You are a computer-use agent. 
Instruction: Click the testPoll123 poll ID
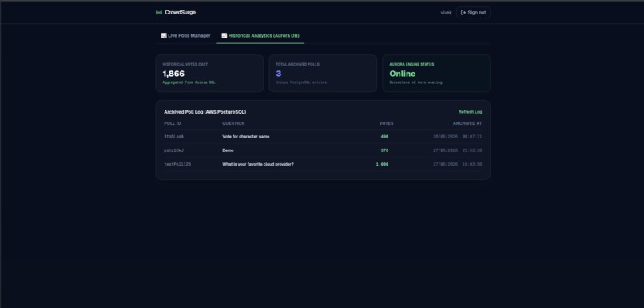tap(177, 165)
